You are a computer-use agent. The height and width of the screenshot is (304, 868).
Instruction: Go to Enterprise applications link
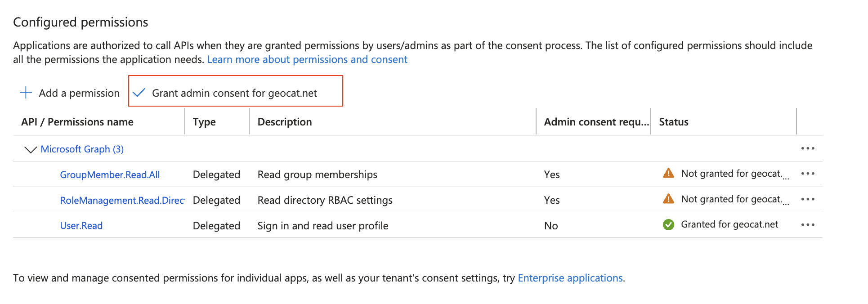click(570, 278)
